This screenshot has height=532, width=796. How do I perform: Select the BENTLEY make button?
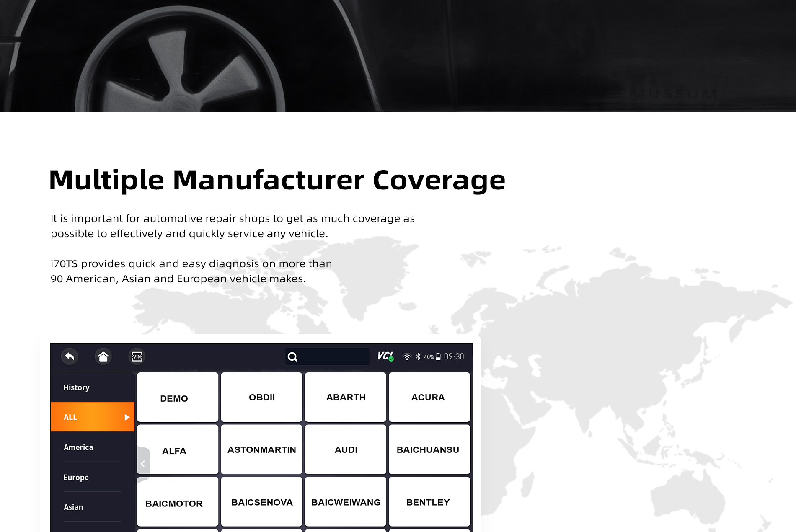pos(429,502)
